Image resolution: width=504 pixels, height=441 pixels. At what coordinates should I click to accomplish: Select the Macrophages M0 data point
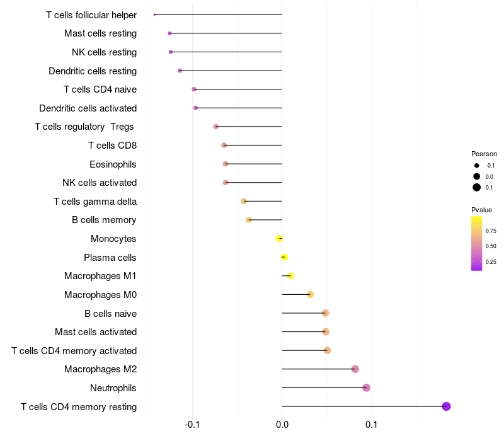[310, 294]
